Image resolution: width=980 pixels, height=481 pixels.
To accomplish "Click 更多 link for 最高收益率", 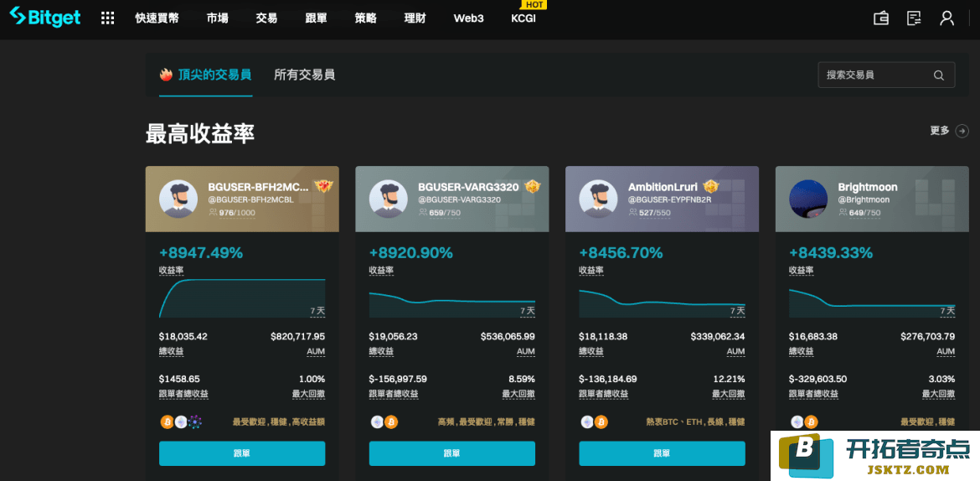I will click(x=939, y=131).
